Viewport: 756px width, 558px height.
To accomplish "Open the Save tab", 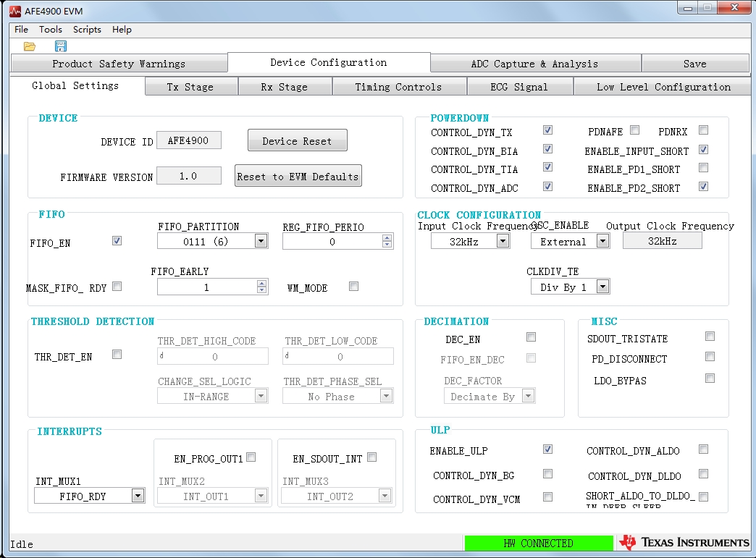I will click(694, 64).
